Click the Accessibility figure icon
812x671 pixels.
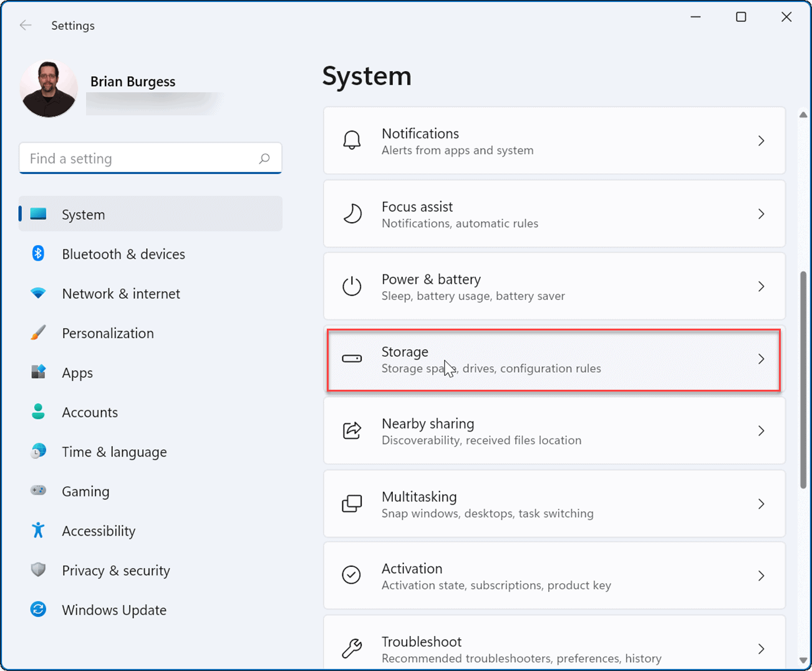[37, 530]
